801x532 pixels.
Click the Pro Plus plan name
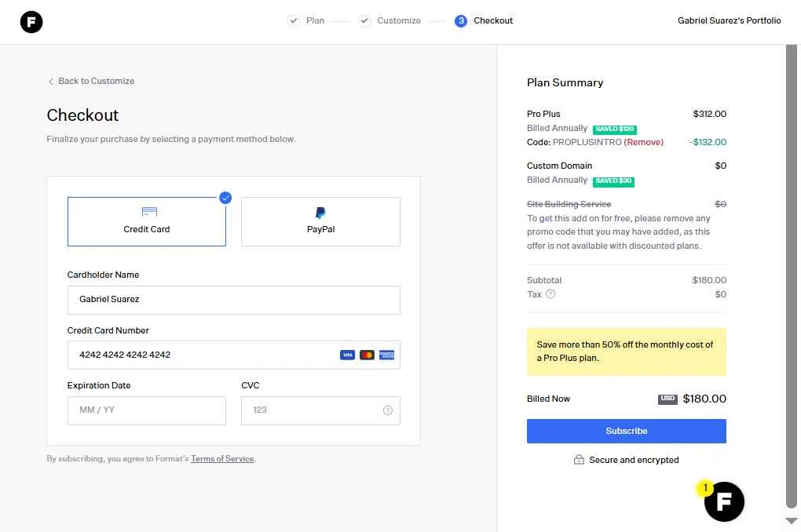[543, 114]
